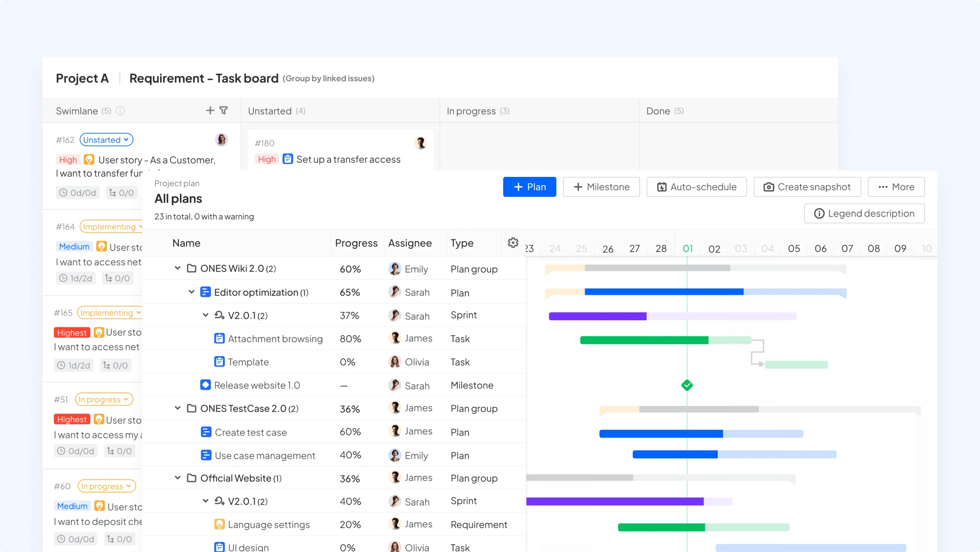Image resolution: width=980 pixels, height=552 pixels.
Task: Collapse the ONES Wiki 2.0 plan group
Action: [178, 268]
